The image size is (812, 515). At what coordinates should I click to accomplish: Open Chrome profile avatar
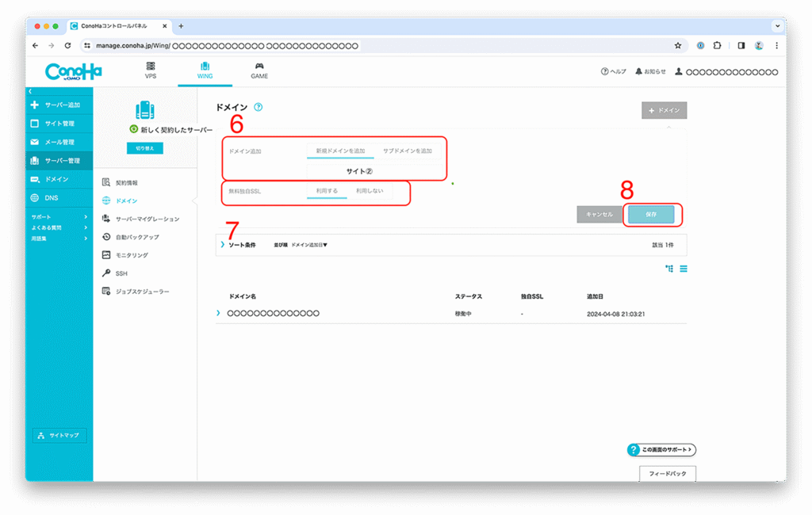point(759,45)
